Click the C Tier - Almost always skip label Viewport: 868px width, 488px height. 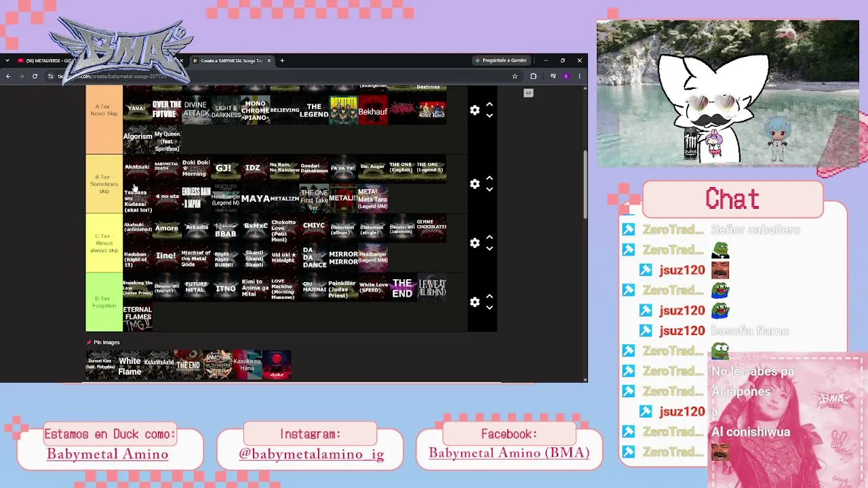pyautogui.click(x=104, y=243)
